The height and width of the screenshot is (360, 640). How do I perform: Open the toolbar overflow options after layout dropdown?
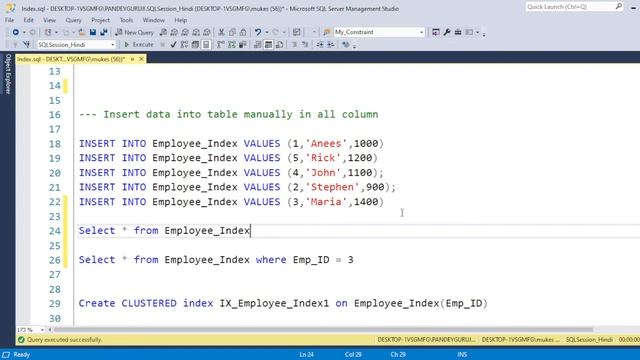tap(484, 33)
